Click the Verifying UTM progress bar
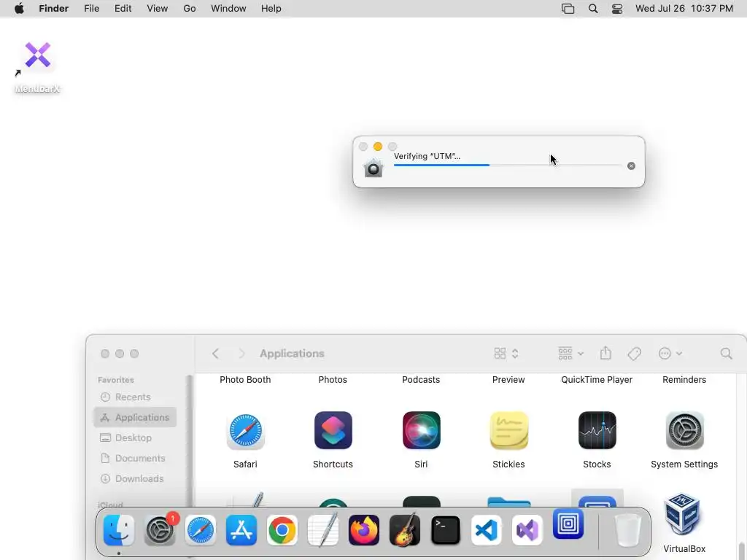The width and height of the screenshot is (747, 560). click(508, 166)
